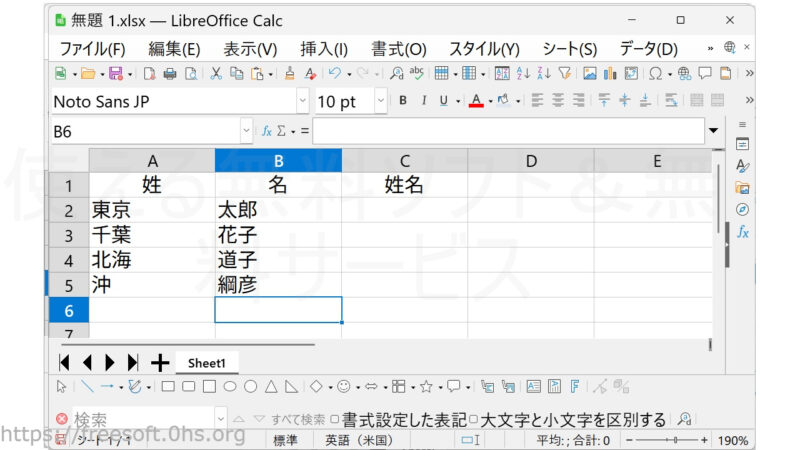Enable the 書式設定した表記 checkbox
Screen dimensions: 800x450
(334, 419)
